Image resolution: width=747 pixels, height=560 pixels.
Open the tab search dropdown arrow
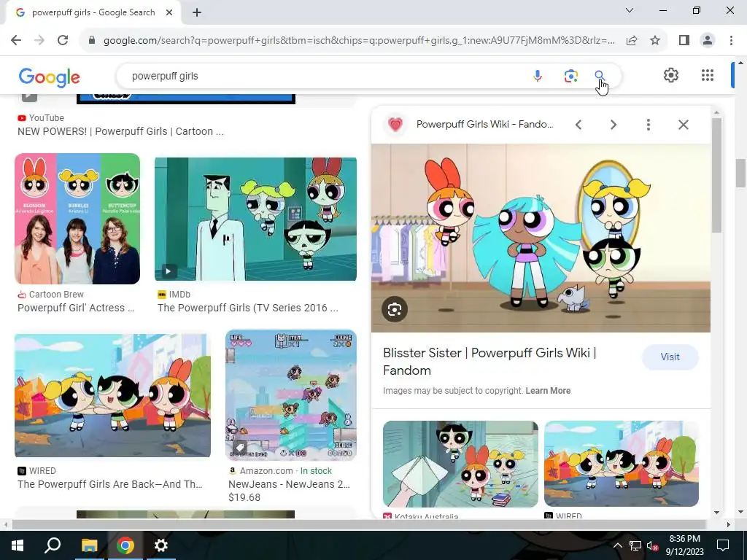(630, 10)
